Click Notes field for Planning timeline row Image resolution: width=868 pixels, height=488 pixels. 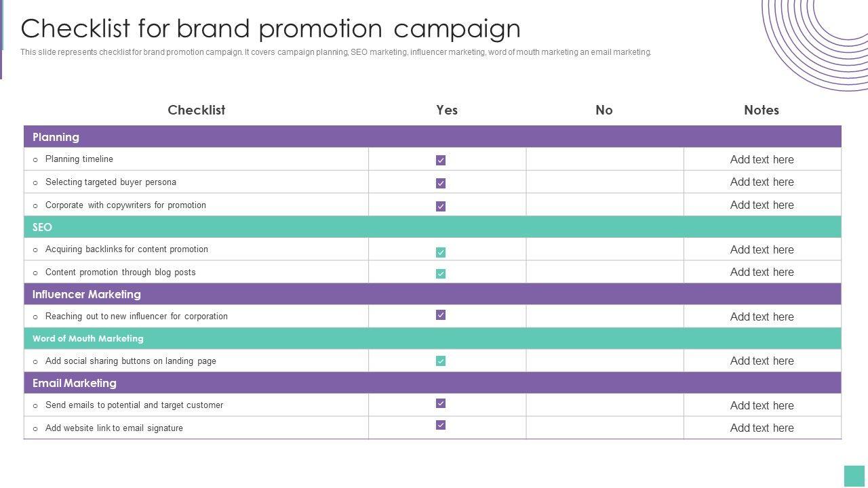(762, 160)
